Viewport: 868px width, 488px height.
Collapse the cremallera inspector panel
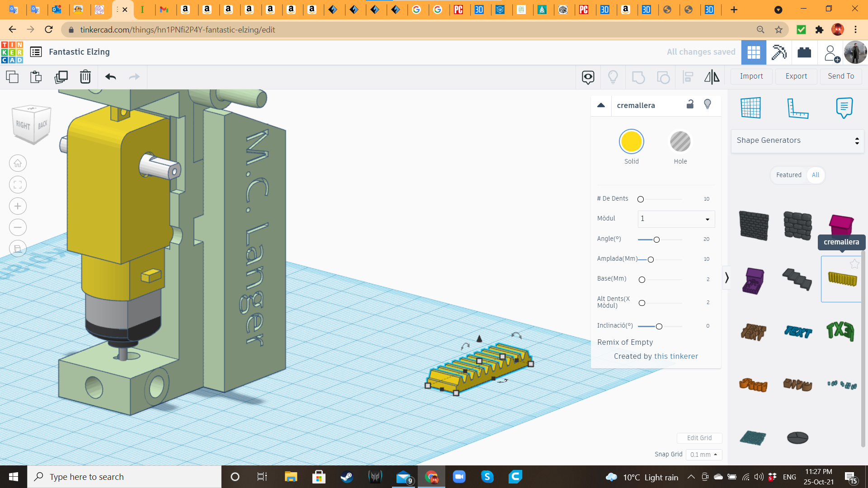(601, 105)
